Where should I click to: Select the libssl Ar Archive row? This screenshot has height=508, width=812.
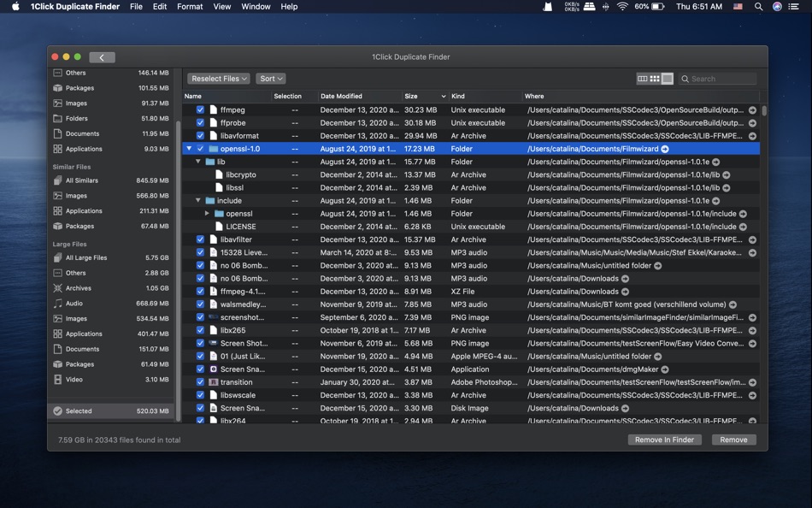[x=471, y=187]
